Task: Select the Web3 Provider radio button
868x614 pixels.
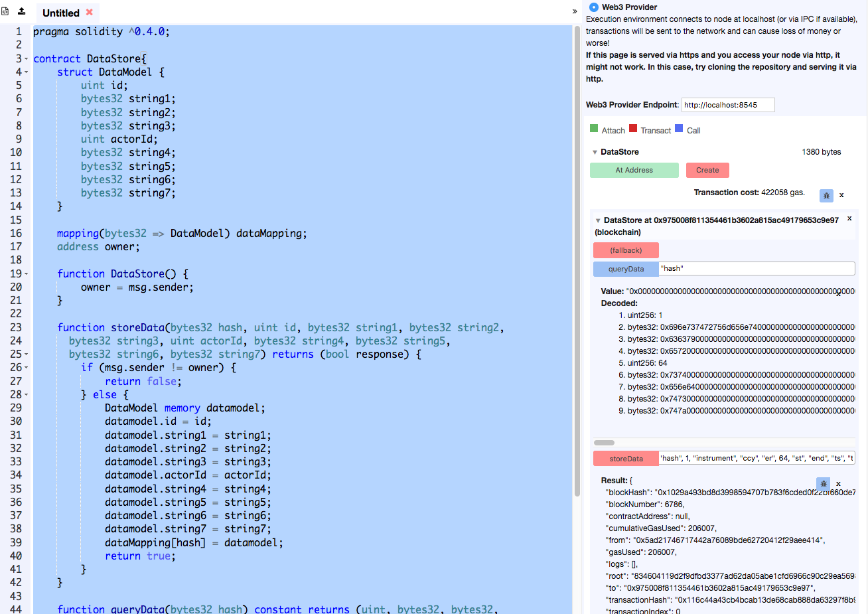Action: [593, 7]
